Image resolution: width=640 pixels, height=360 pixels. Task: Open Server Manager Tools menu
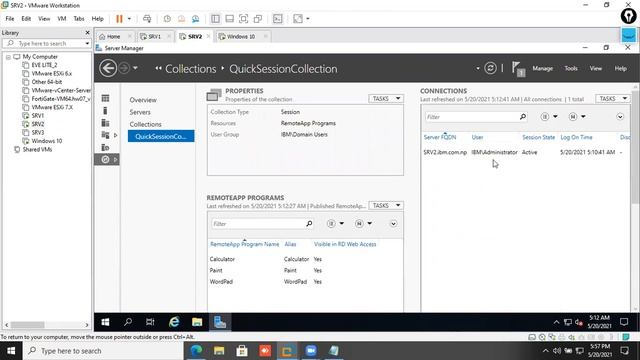click(571, 69)
